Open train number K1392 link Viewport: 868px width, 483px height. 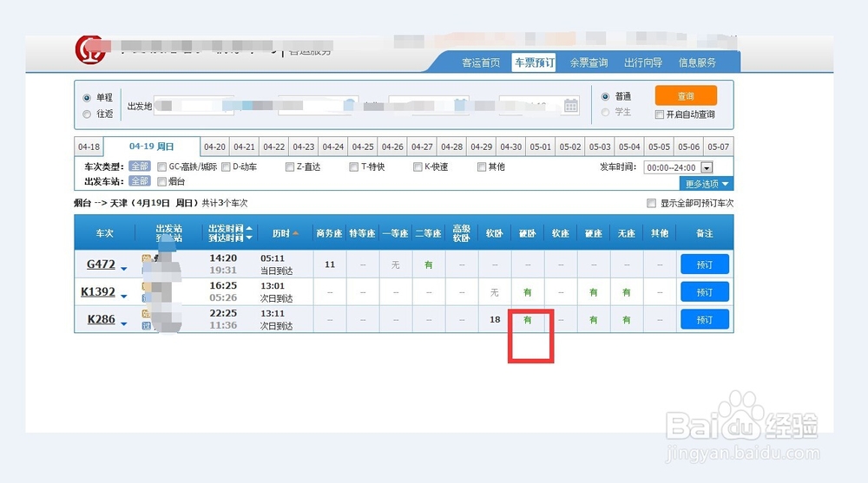point(98,291)
